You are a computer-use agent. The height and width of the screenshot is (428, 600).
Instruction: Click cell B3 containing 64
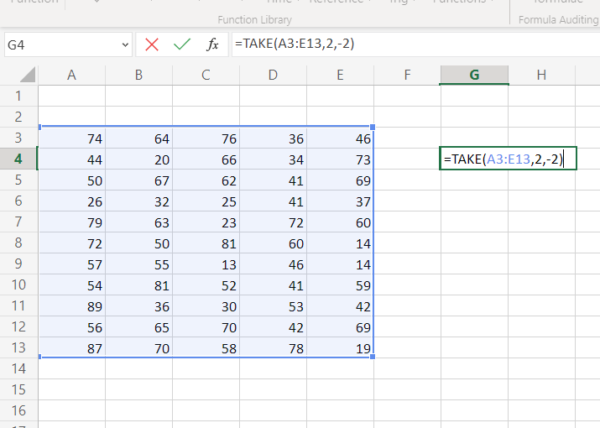click(139, 138)
